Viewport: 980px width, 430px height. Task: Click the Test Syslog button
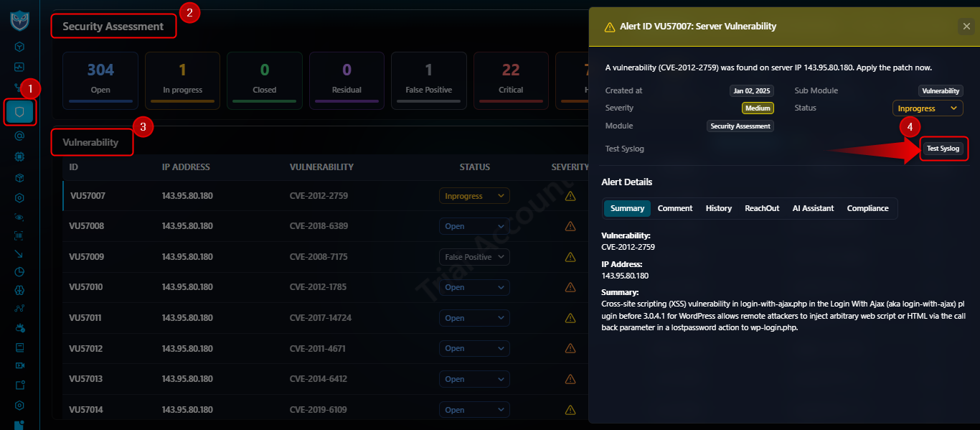pos(943,149)
